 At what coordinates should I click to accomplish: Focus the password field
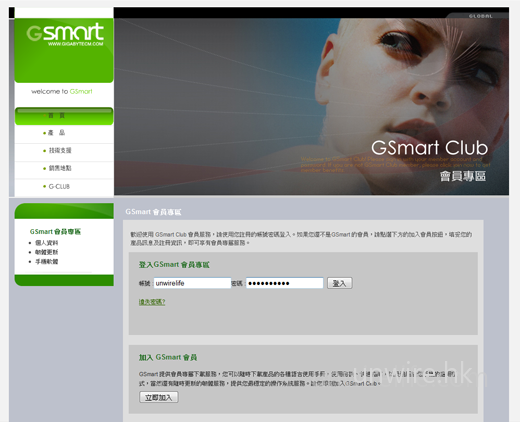tap(285, 283)
